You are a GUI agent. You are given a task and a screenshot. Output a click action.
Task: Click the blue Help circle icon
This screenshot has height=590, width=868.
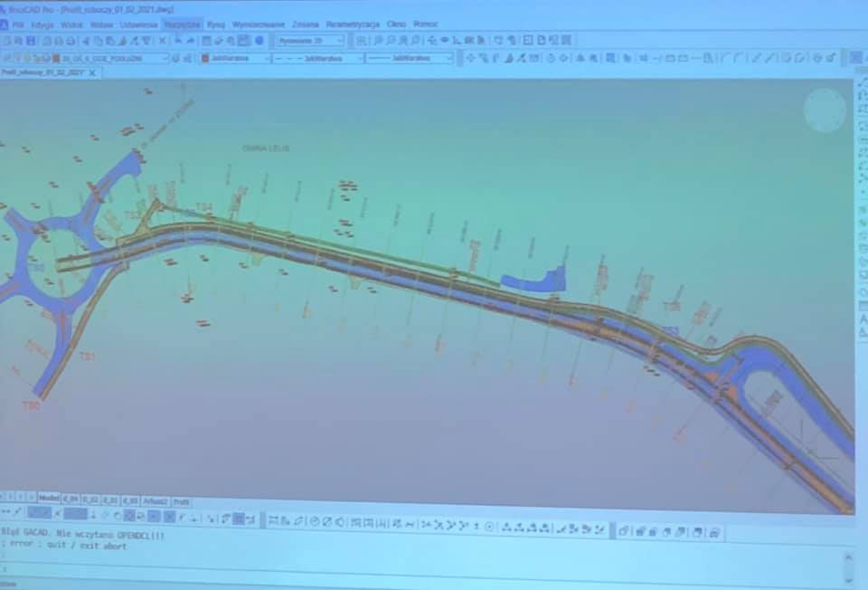259,41
